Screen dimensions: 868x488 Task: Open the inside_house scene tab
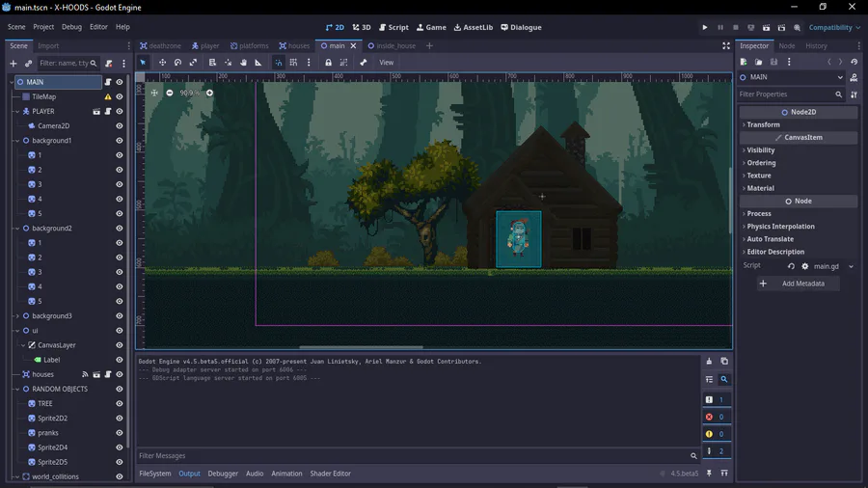coord(392,46)
